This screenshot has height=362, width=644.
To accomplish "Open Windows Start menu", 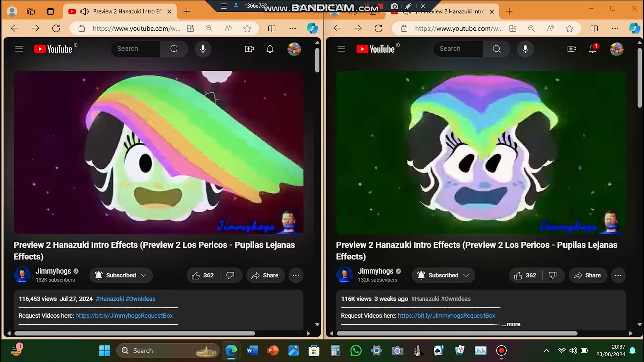I will tap(105, 351).
